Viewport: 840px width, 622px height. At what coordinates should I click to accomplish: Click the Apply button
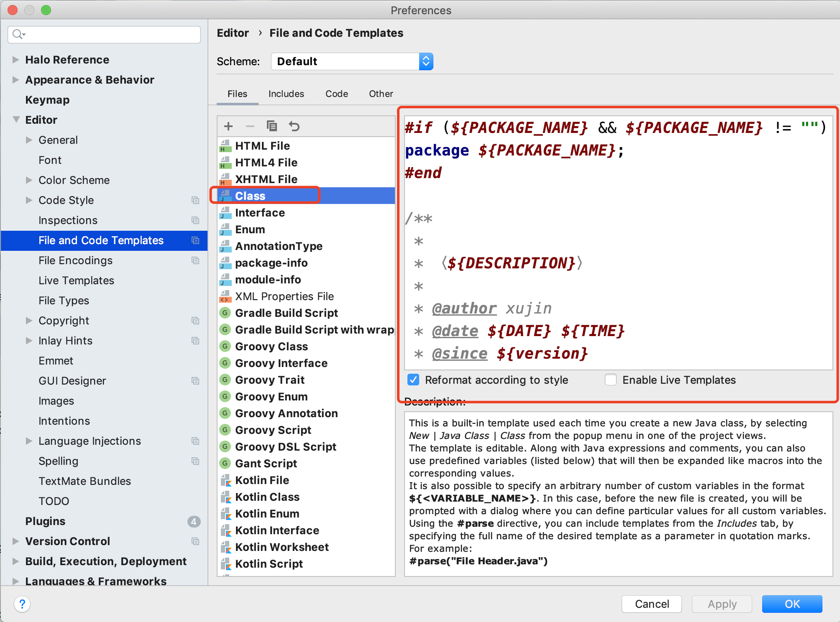point(722,604)
